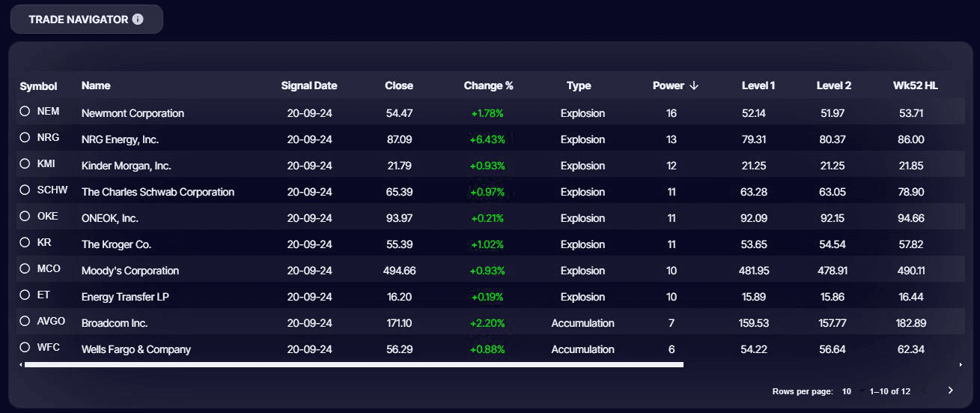The width and height of the screenshot is (980, 413).
Task: Go to next page arrow
Action: tap(951, 391)
